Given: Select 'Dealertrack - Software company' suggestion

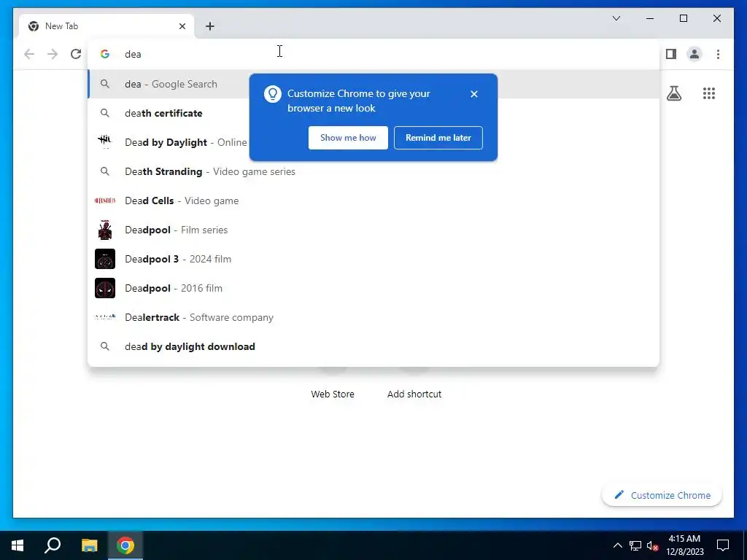Looking at the screenshot, I should point(373,317).
